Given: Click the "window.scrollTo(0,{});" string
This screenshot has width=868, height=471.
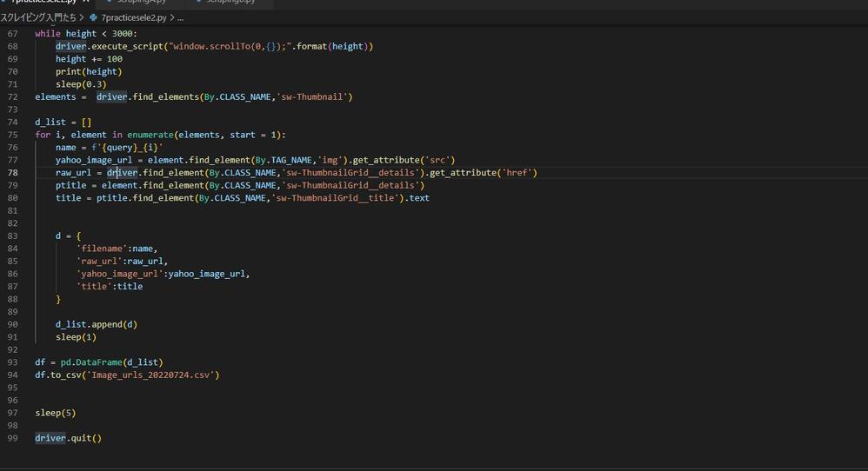Looking at the screenshot, I should (x=230, y=46).
